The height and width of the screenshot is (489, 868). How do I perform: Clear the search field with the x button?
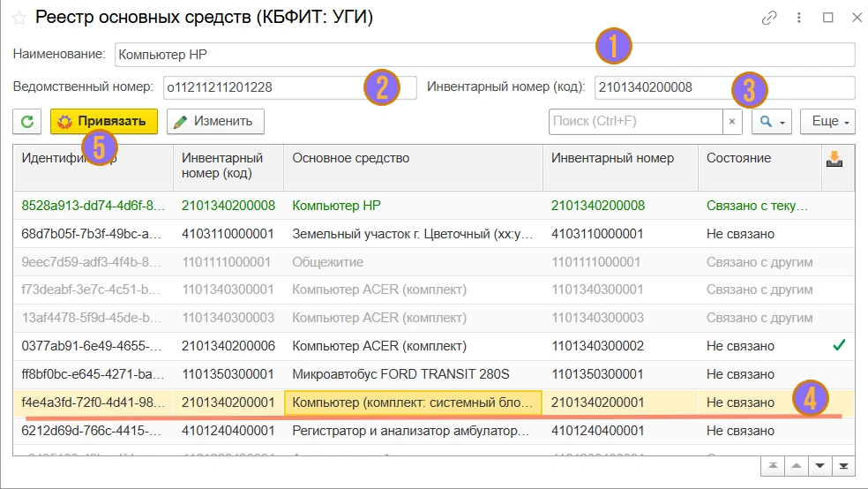pos(732,121)
